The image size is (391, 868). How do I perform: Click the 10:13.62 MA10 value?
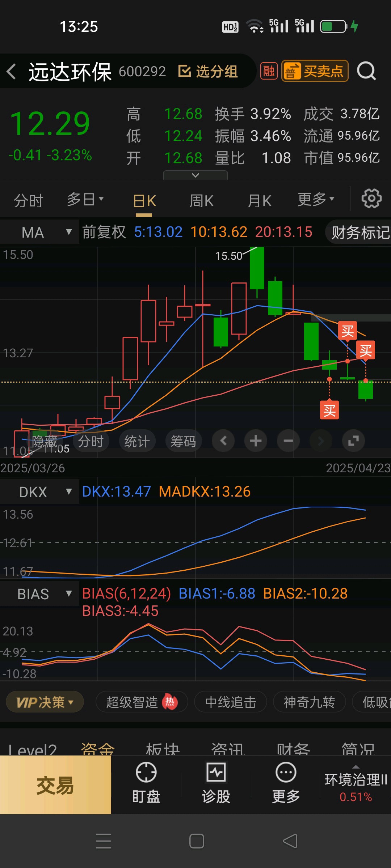tap(219, 232)
